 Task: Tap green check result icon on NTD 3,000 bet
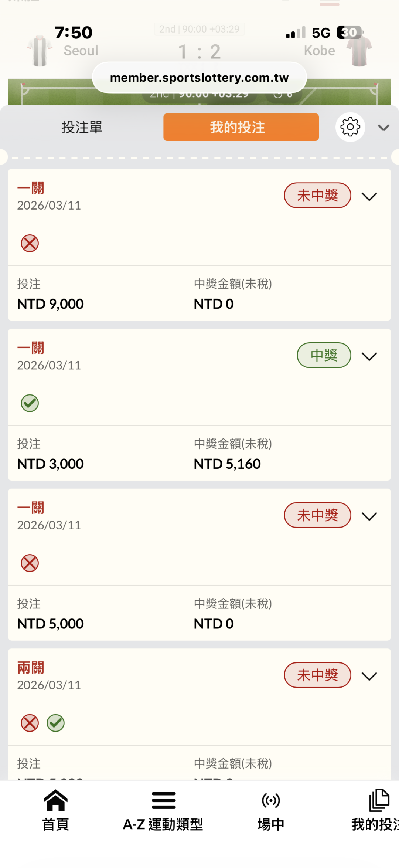pyautogui.click(x=30, y=403)
